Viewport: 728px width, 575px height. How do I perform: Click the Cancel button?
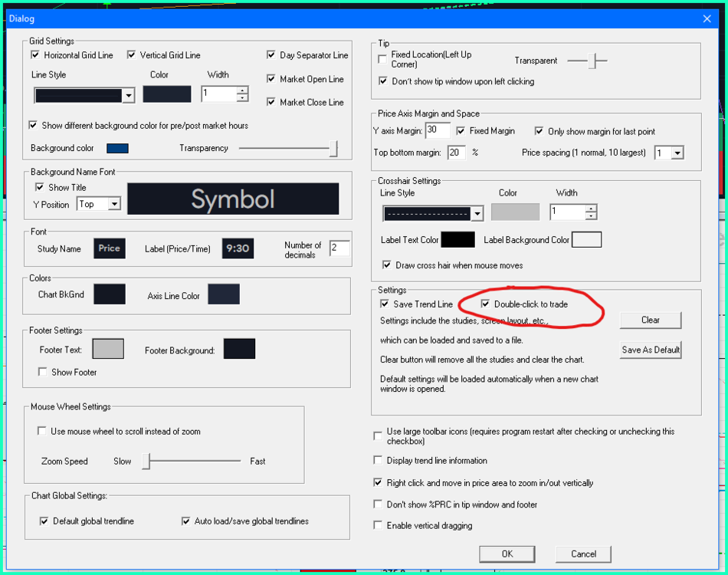click(x=583, y=554)
